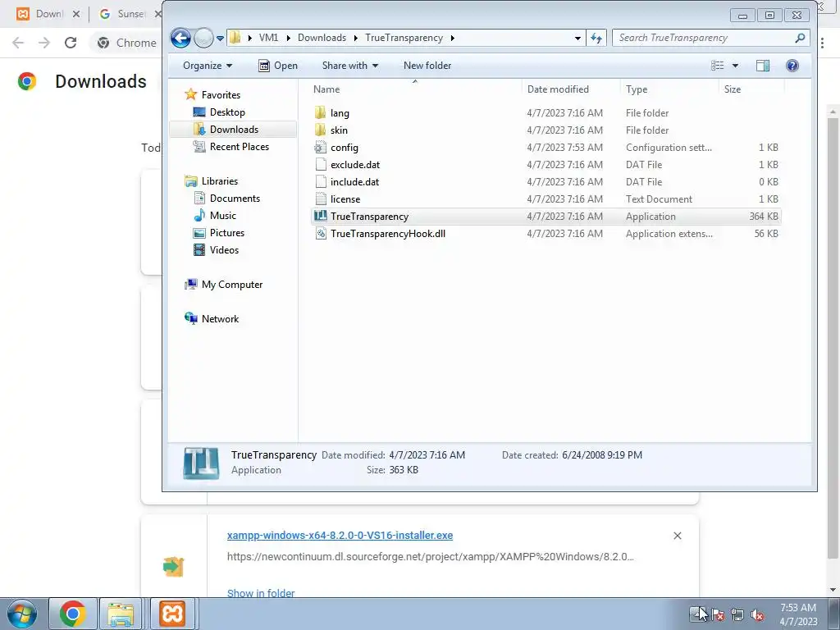Click the Downloads breadcrumb segment
The image size is (840, 630).
[x=322, y=38]
